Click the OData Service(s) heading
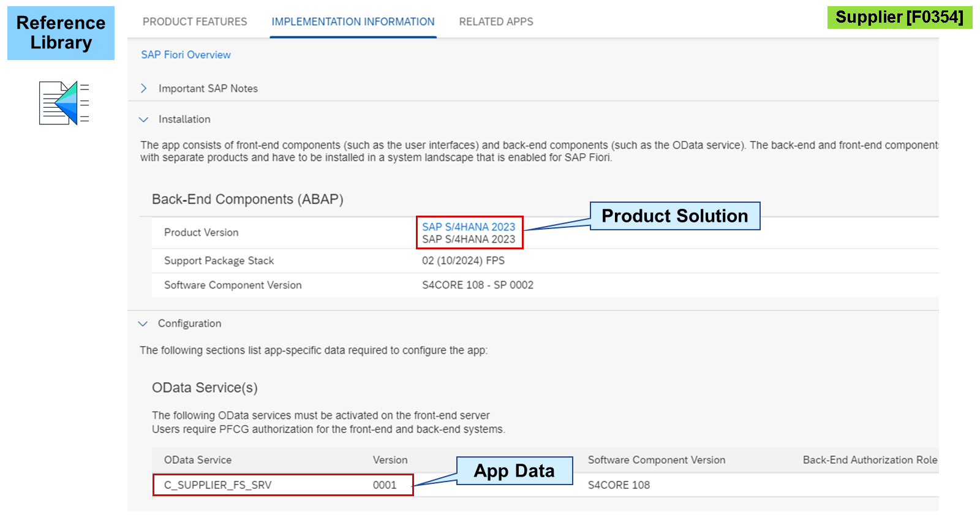Image resolution: width=980 pixels, height=517 pixels. (205, 388)
